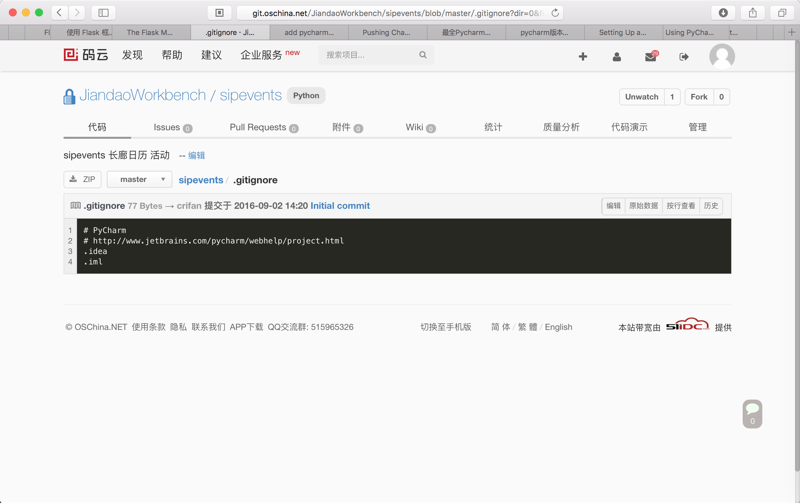800x504 pixels.
Task: Switch to the add pycharm... tab
Action: coord(309,32)
